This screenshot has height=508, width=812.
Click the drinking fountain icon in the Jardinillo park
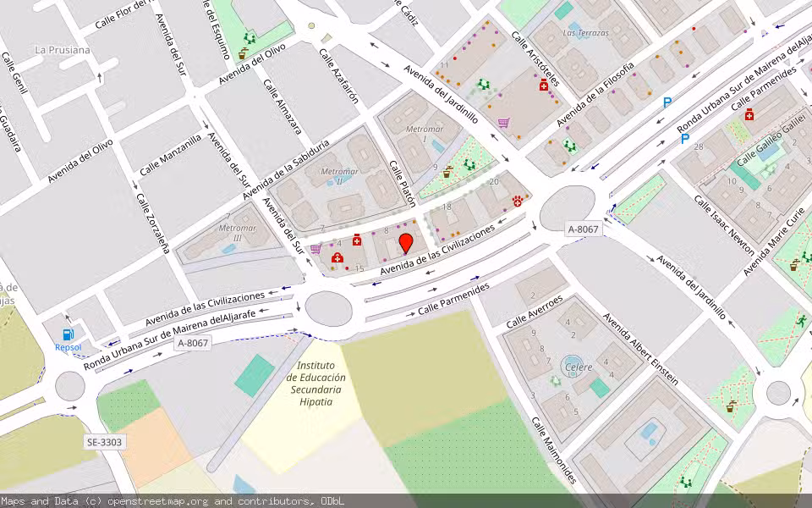447,171
